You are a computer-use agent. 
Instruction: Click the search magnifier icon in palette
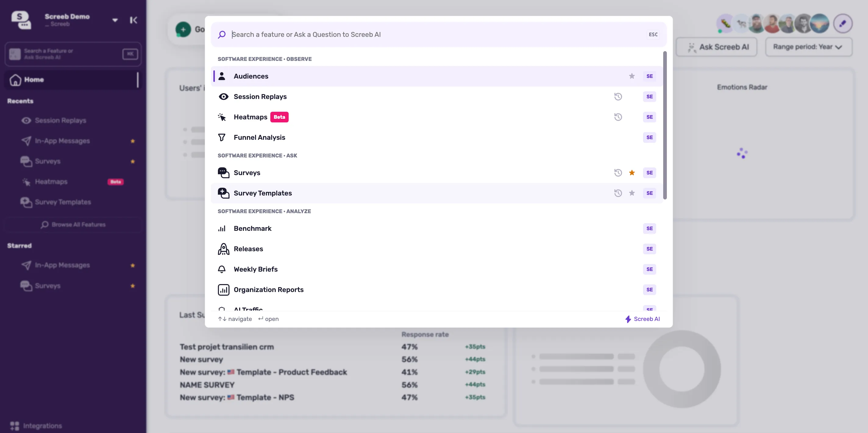click(x=222, y=35)
